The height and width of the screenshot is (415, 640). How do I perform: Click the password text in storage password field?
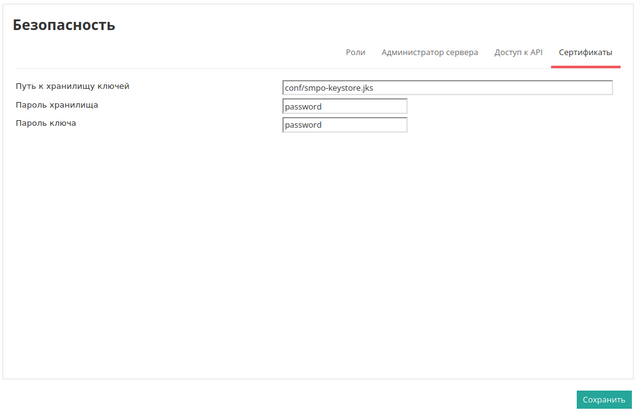[x=303, y=107]
